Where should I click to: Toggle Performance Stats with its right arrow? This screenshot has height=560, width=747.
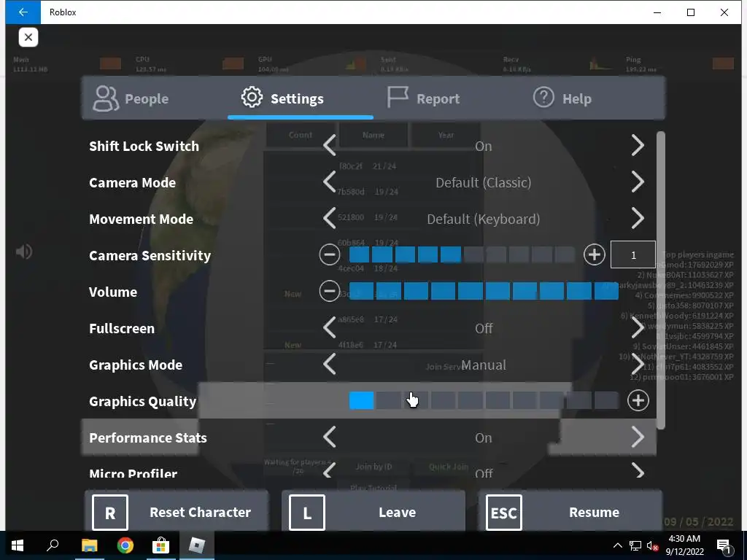tap(638, 437)
